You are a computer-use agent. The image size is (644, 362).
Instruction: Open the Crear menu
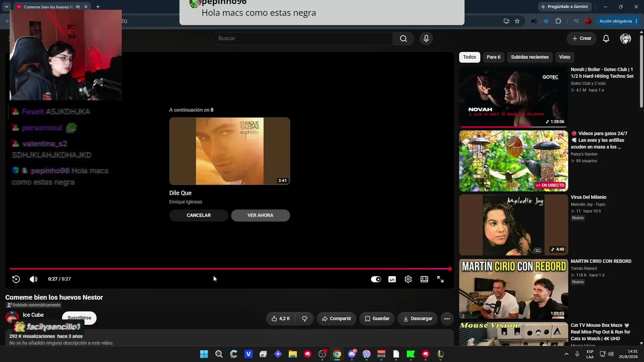point(582,39)
